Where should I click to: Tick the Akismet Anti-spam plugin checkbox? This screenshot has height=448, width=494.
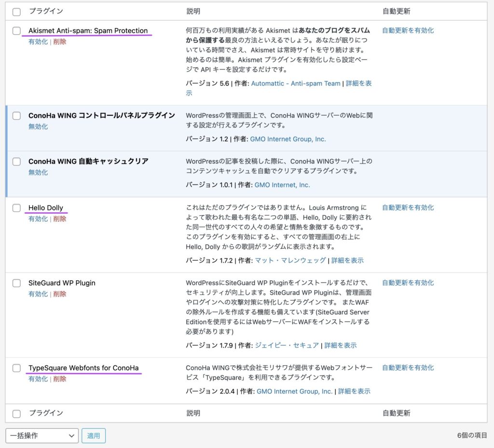coord(16,31)
